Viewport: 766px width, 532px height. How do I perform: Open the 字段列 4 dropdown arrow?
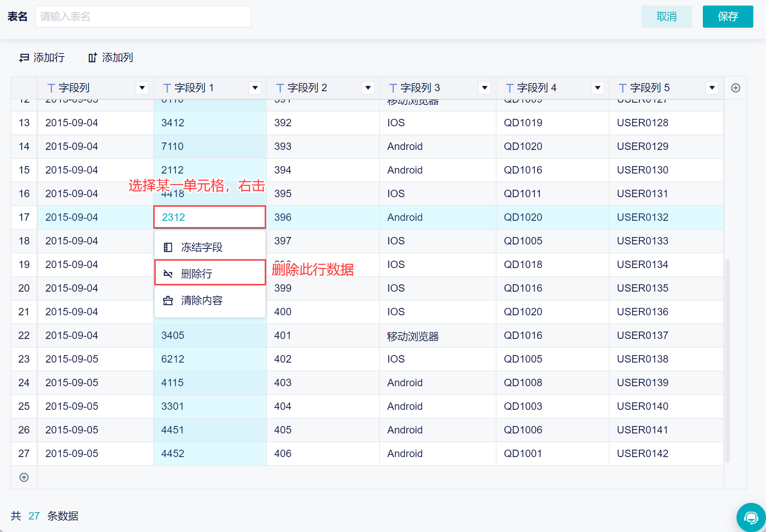tap(598, 88)
